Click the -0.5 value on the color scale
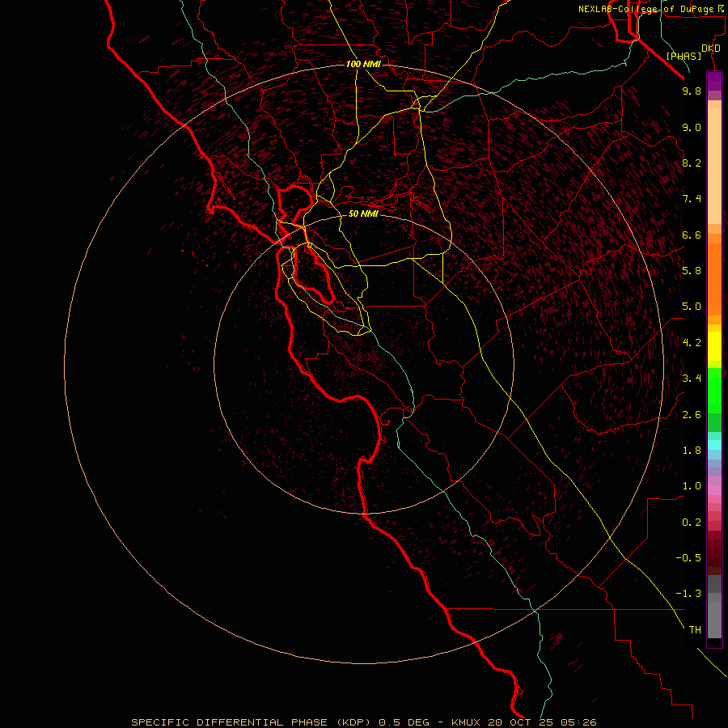The width and height of the screenshot is (728, 728). click(688, 558)
